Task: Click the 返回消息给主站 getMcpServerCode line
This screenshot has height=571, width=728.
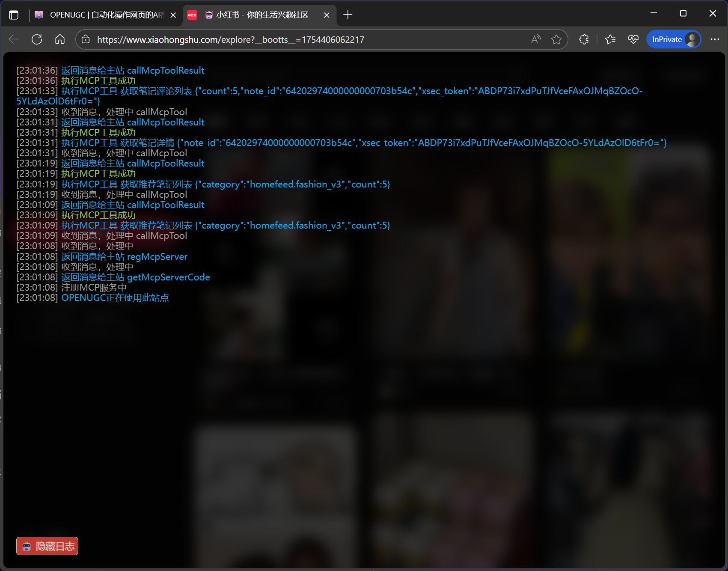Action: pyautogui.click(x=113, y=277)
